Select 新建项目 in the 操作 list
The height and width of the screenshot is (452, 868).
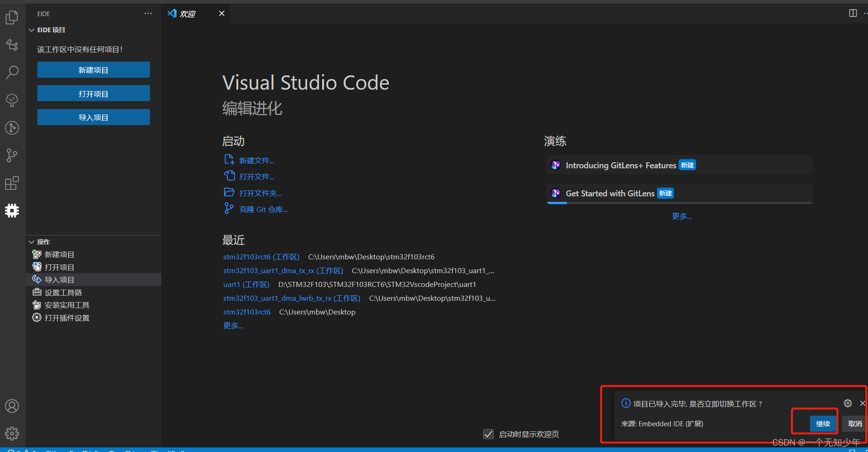coord(94,254)
